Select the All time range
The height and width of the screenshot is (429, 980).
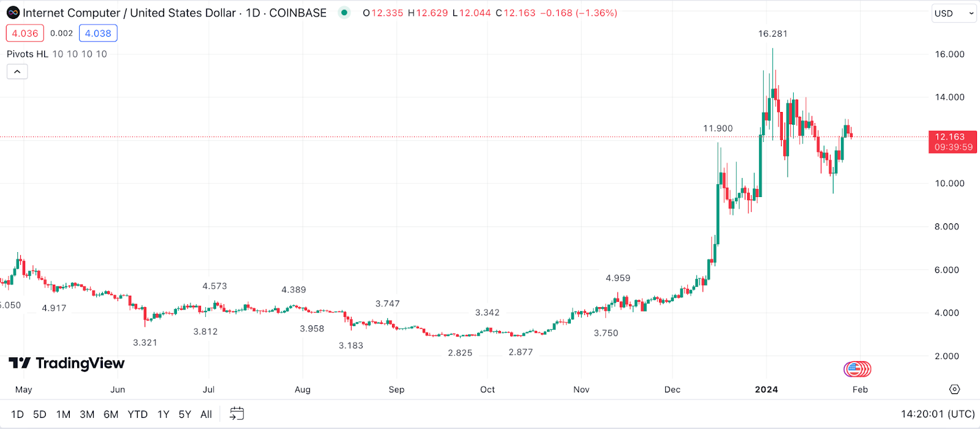pyautogui.click(x=206, y=414)
